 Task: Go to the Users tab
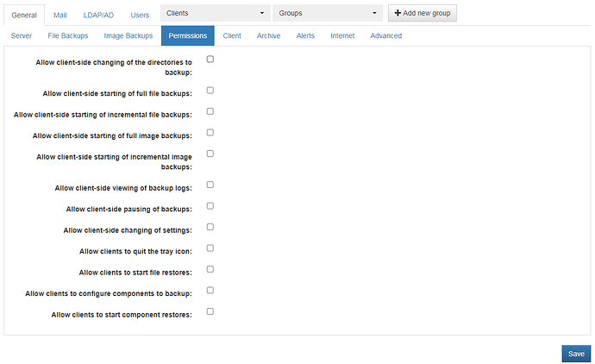tap(140, 16)
